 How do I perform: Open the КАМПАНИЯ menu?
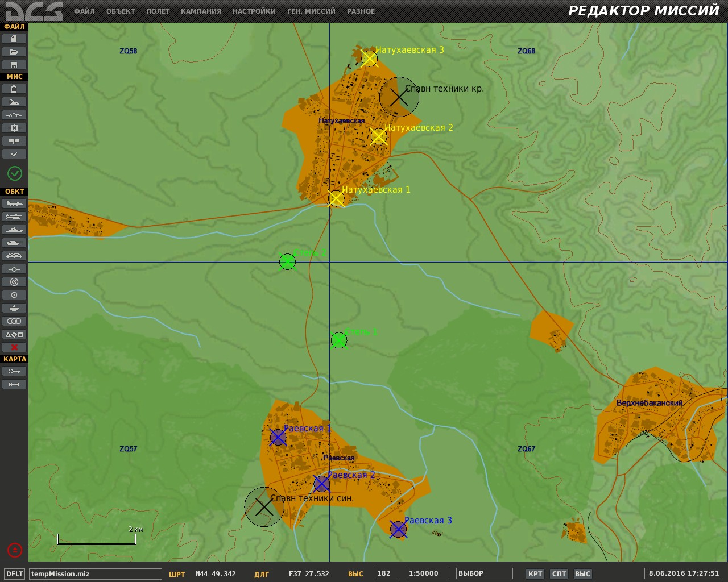point(201,11)
